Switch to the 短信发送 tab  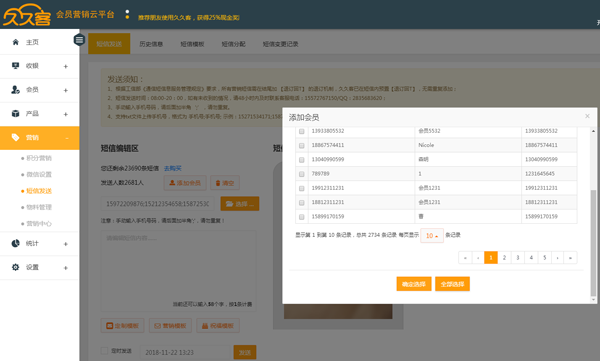point(109,44)
